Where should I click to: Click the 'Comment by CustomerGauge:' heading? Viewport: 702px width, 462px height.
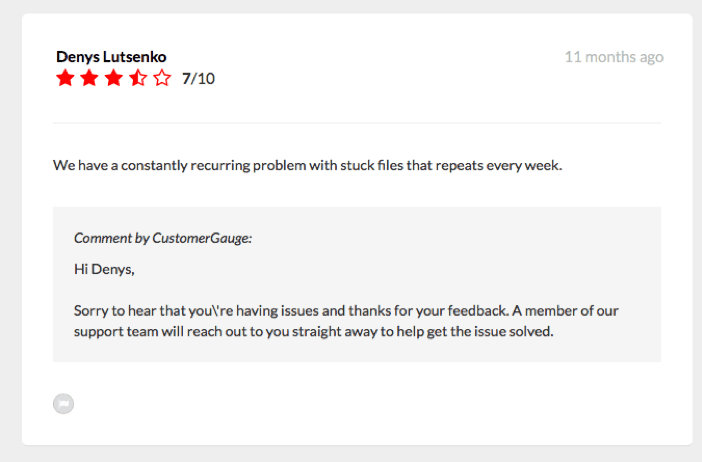(163, 238)
